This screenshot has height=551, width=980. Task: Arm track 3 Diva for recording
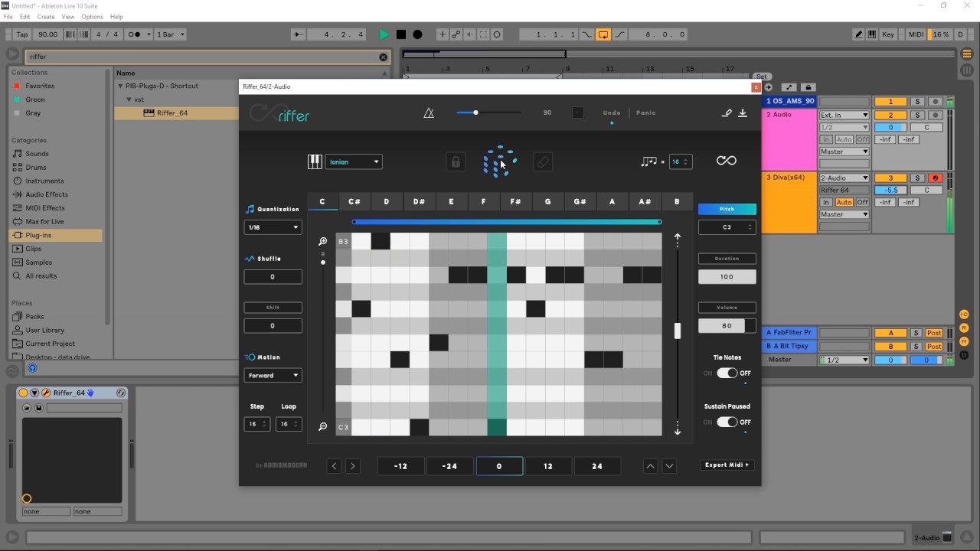[935, 178]
